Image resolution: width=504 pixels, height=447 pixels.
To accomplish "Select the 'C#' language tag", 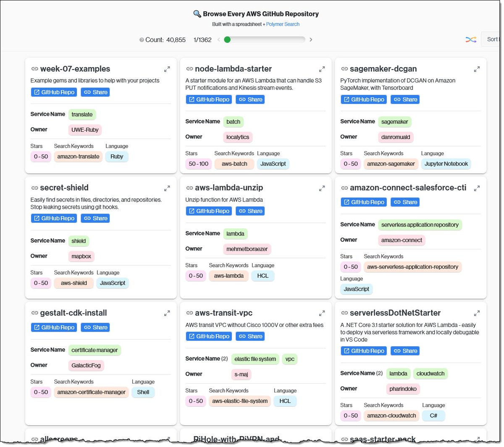I will 433,416.
